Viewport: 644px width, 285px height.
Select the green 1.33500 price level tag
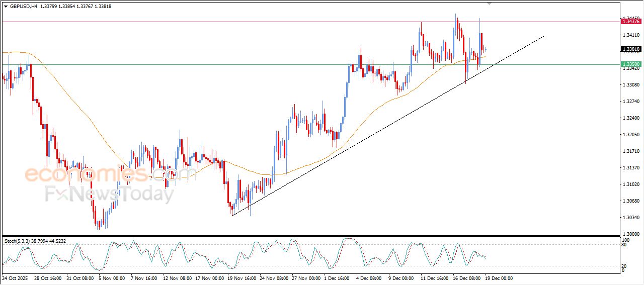point(631,64)
